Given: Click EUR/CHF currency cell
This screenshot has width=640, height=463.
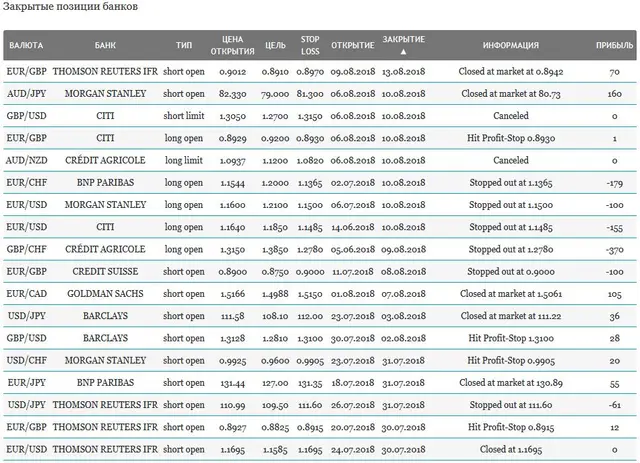Looking at the screenshot, I should click(x=27, y=183).
